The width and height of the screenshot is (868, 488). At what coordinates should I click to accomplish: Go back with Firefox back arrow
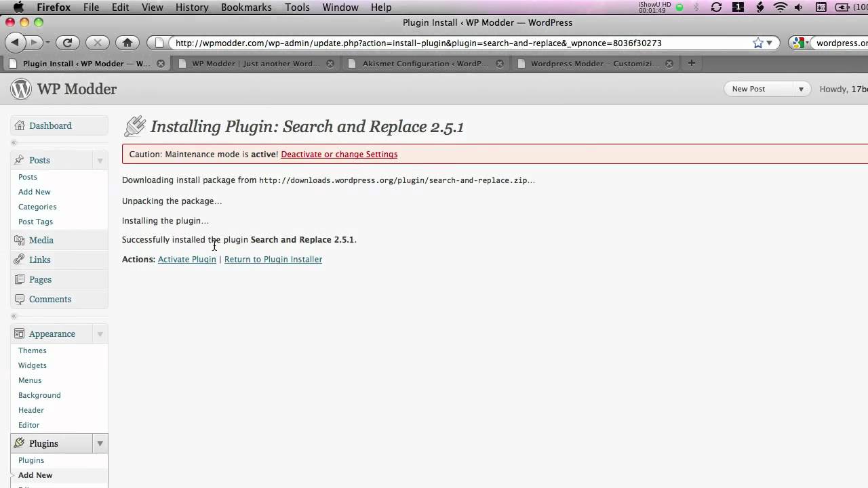pos(15,42)
